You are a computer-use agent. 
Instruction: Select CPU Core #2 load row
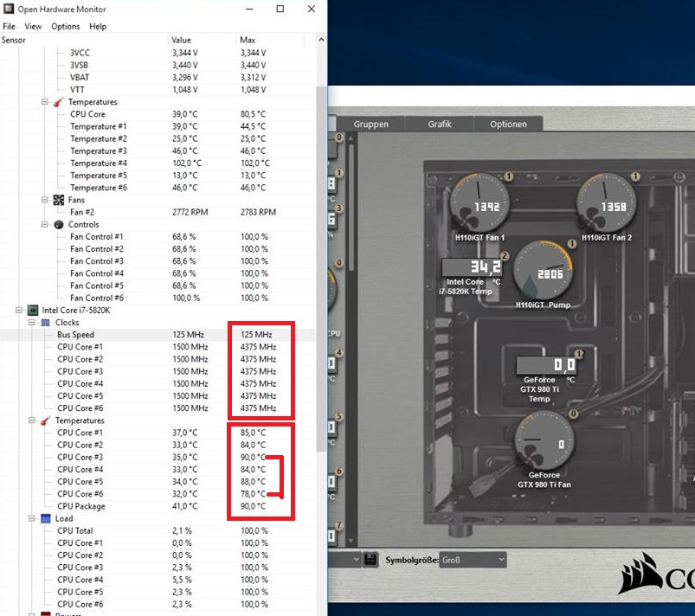coord(158,555)
